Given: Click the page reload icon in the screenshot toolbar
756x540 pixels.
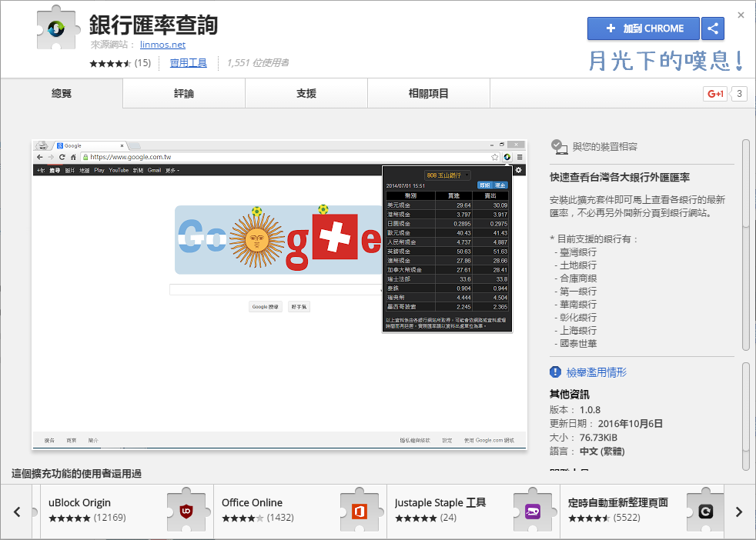Looking at the screenshot, I should point(61,158).
